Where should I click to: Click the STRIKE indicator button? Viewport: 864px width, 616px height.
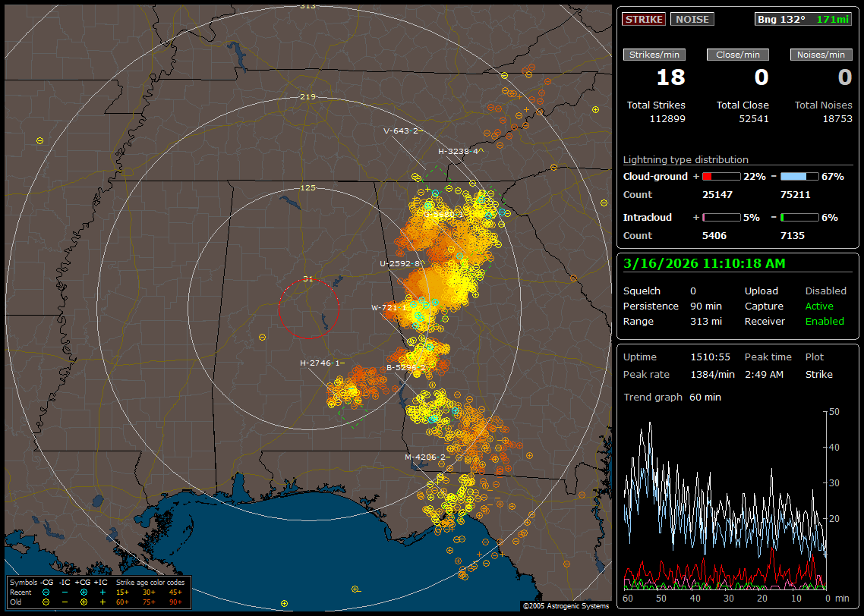[644, 20]
